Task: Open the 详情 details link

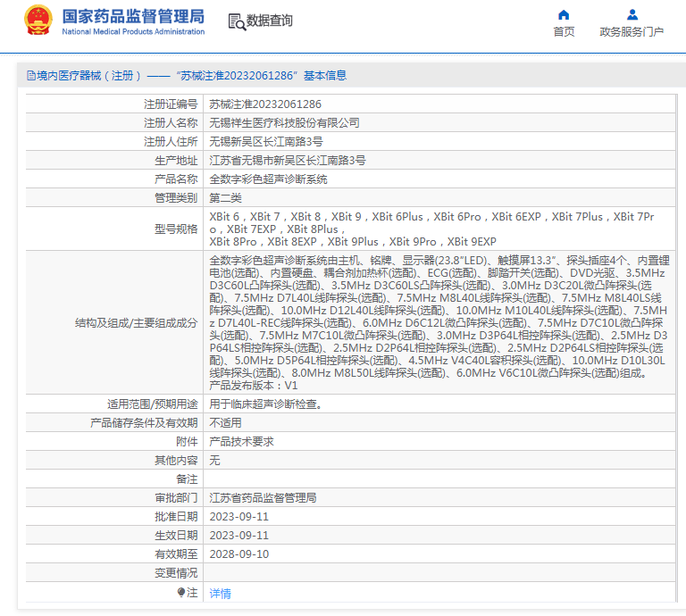Action: coord(220,593)
